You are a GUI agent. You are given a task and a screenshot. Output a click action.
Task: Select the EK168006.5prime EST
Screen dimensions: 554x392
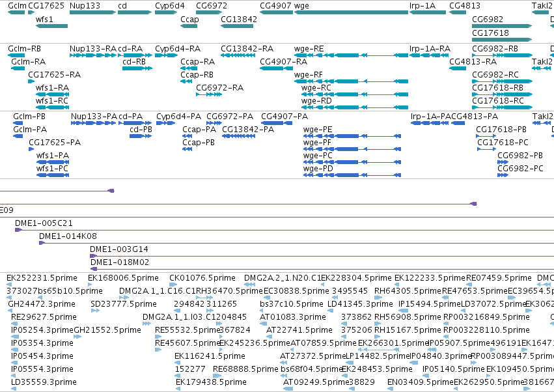90,285
